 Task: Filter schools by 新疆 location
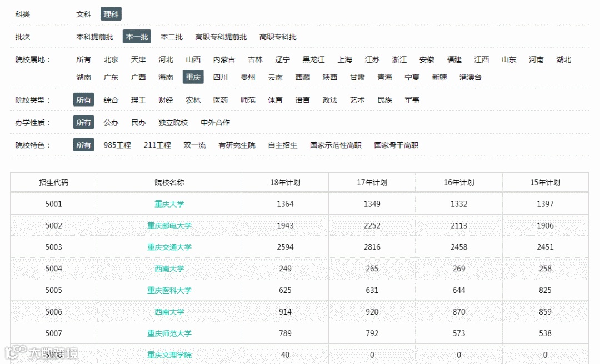tap(439, 77)
